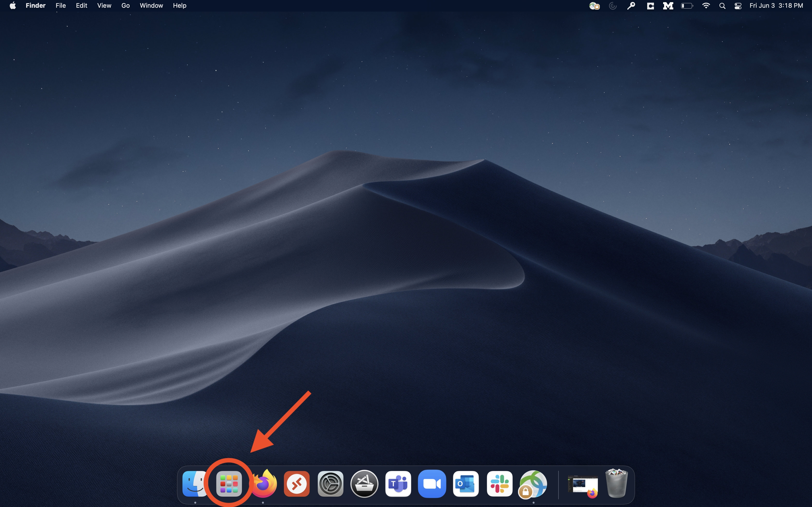The image size is (812, 507).
Task: Click the date and time display
Action: [x=776, y=6]
